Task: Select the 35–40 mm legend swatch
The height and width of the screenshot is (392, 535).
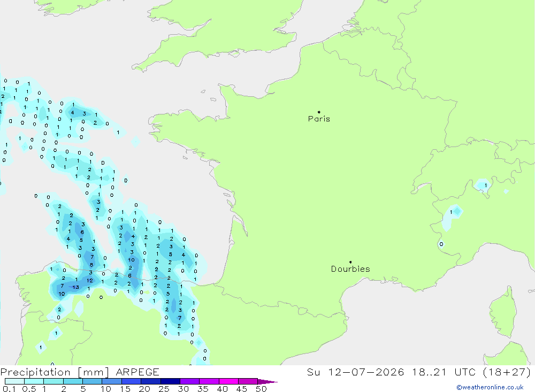Action: pos(209,381)
